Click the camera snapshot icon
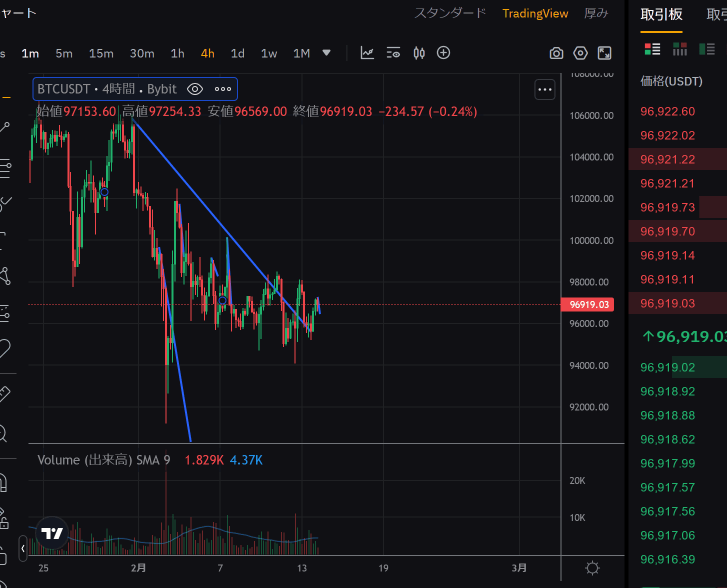This screenshot has height=588, width=727. 556,53
